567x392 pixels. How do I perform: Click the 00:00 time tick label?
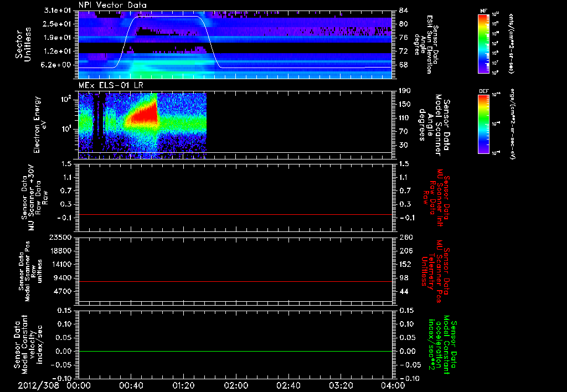pyautogui.click(x=79, y=385)
